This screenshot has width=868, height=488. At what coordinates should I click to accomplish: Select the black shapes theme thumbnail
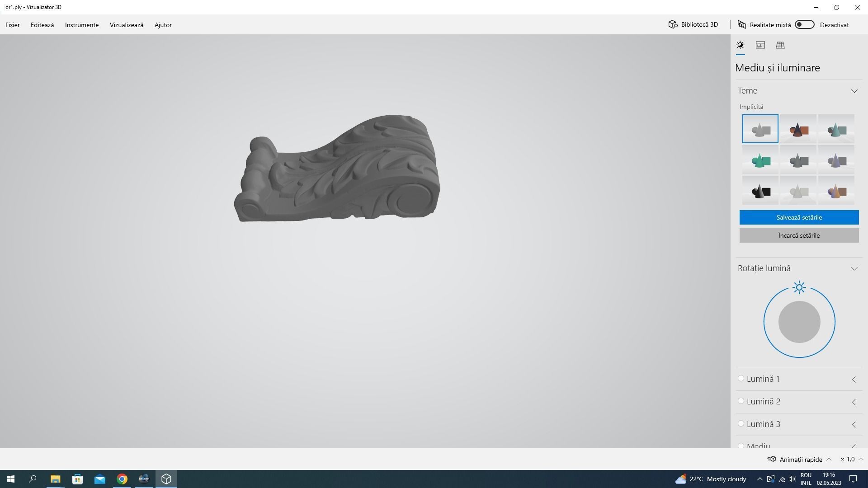(x=760, y=190)
